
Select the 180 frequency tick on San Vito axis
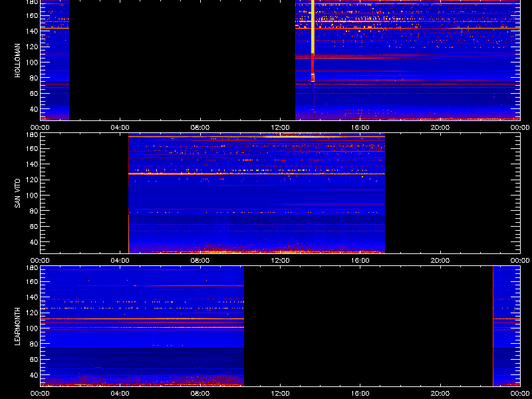point(32,134)
